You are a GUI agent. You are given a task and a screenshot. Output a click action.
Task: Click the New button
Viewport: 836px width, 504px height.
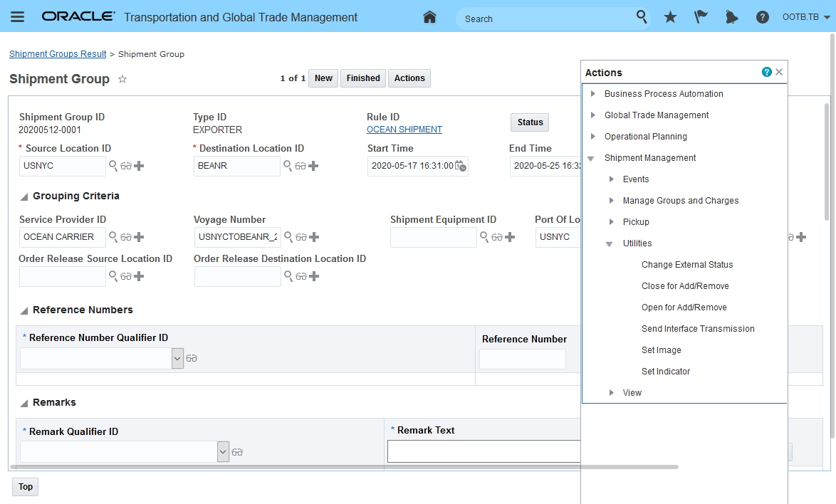click(x=323, y=78)
